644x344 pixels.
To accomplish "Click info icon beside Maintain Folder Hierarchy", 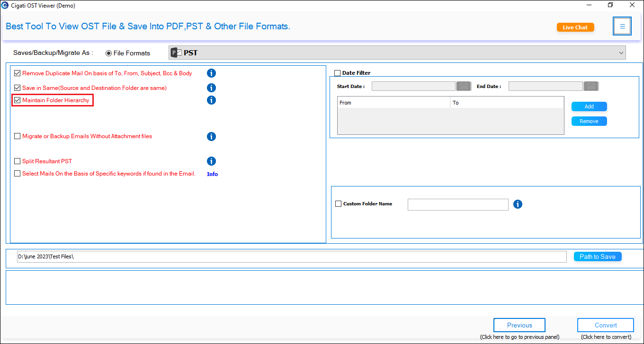I will [212, 100].
